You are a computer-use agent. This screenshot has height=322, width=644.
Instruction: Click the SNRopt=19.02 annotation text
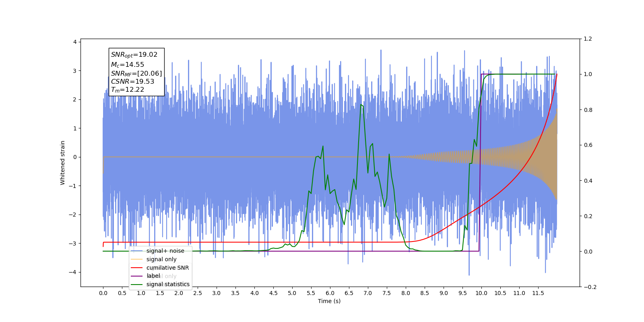tap(134, 55)
